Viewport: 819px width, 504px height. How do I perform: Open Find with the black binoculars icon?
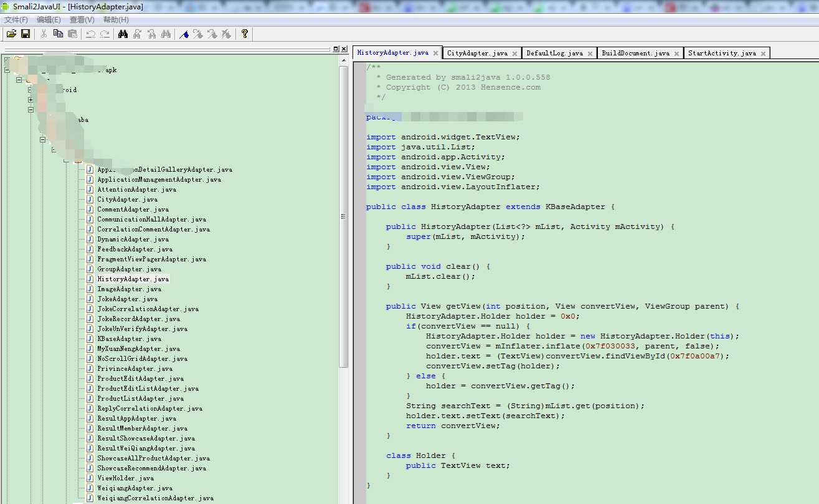[123, 34]
